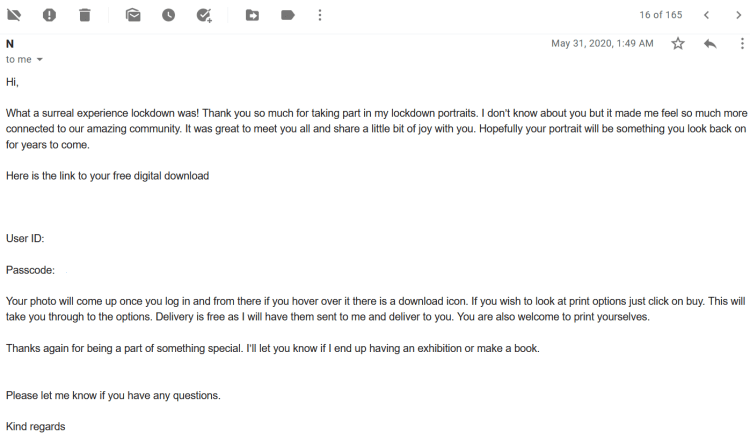Click sender name N
750x442 pixels.
point(10,44)
